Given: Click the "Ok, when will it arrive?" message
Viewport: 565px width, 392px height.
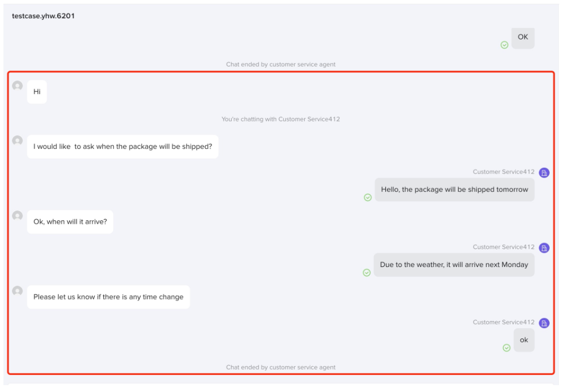Looking at the screenshot, I should point(70,221).
